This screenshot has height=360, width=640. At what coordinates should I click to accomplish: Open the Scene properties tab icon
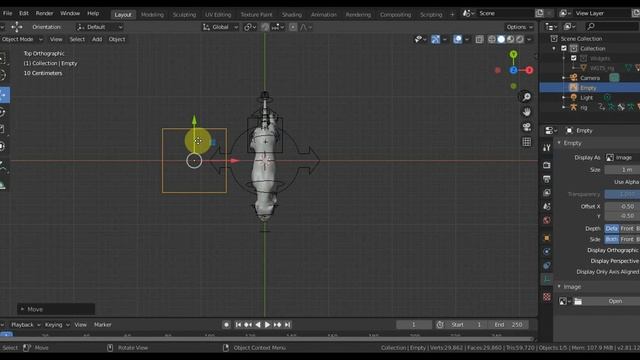pyautogui.click(x=547, y=207)
